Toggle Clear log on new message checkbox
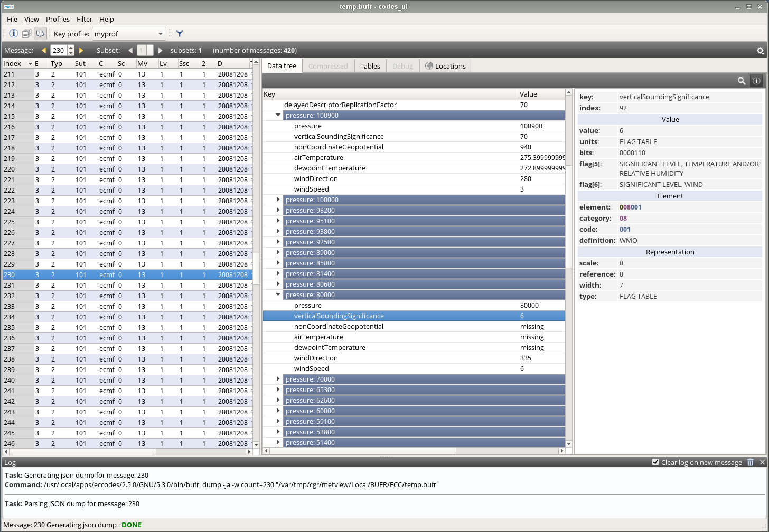 point(655,462)
